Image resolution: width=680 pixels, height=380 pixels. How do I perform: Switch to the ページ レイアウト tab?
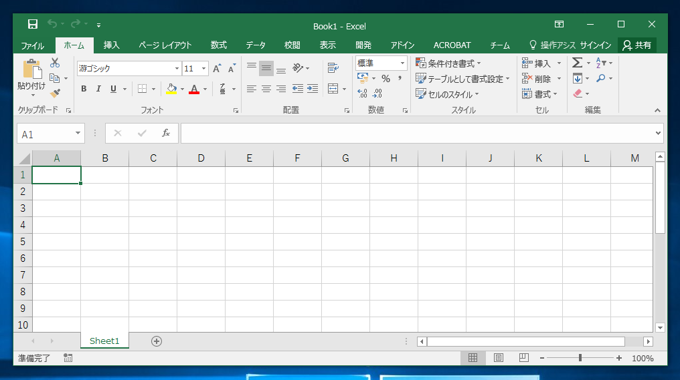pos(165,45)
